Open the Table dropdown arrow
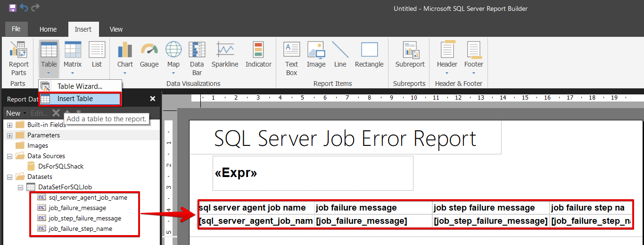644x245 pixels. [49, 73]
